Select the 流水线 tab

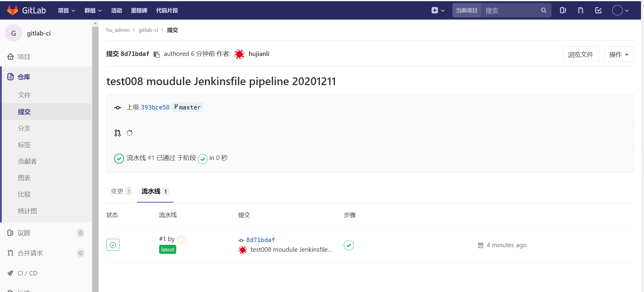pyautogui.click(x=155, y=191)
